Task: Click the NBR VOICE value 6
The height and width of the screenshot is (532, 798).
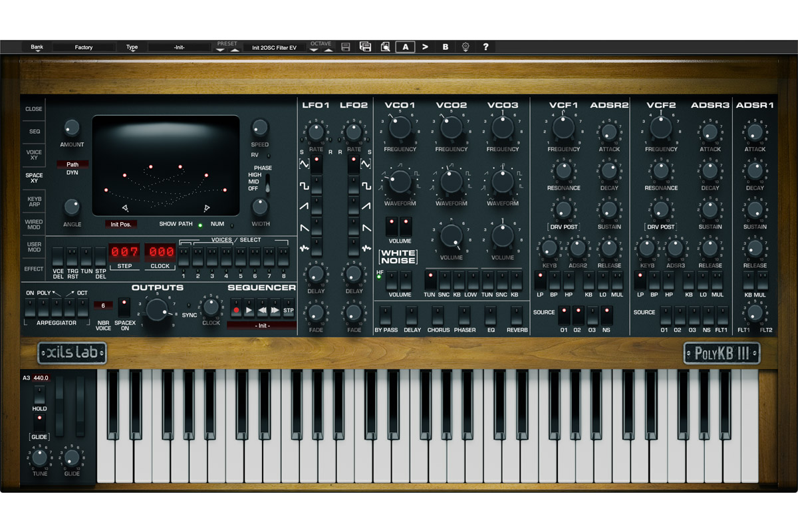Action: click(102, 305)
